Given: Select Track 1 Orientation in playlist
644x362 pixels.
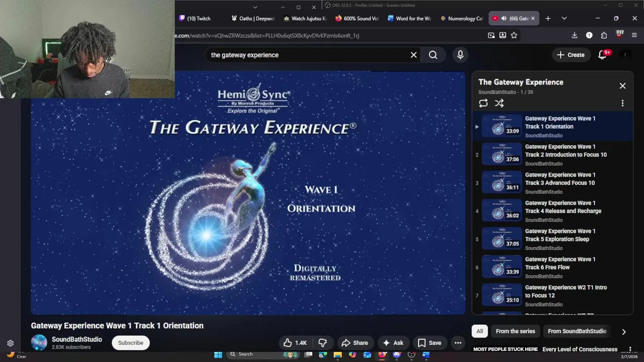Looking at the screenshot, I should pyautogui.click(x=552, y=127).
